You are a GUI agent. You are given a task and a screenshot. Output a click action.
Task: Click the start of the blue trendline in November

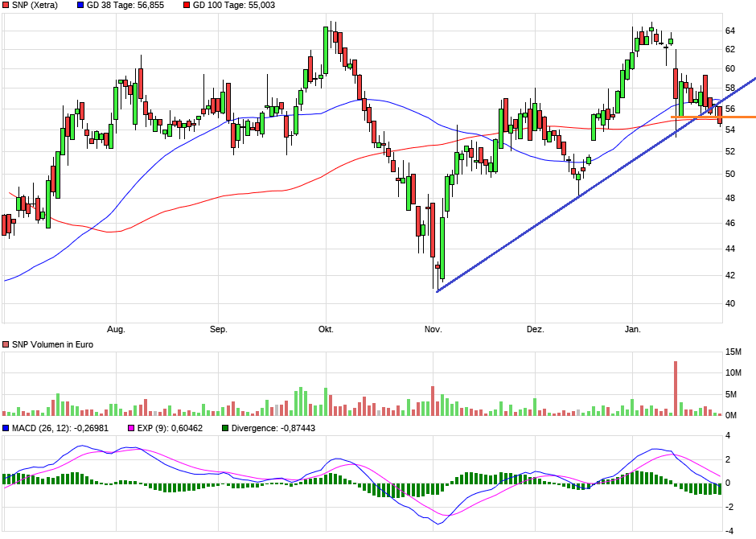(437, 291)
